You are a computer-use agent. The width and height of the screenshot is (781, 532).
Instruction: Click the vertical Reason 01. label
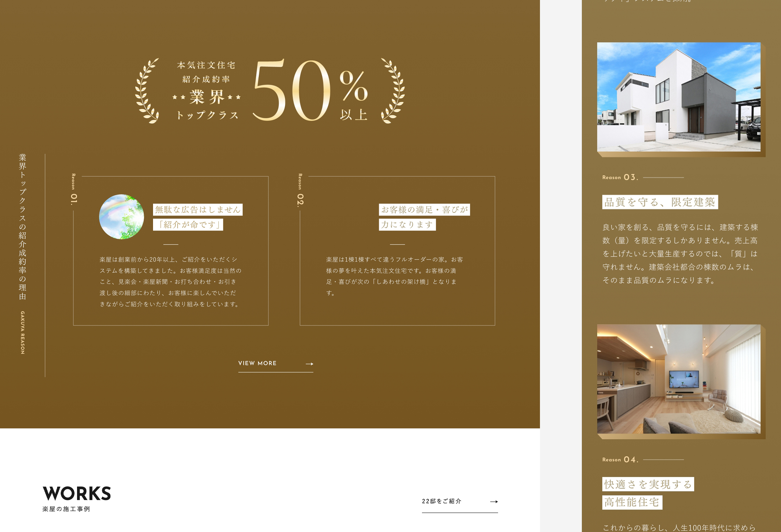[73, 189]
